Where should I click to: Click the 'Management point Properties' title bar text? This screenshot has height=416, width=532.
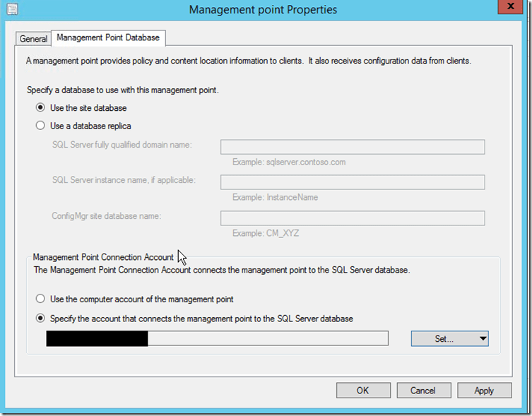click(x=264, y=10)
